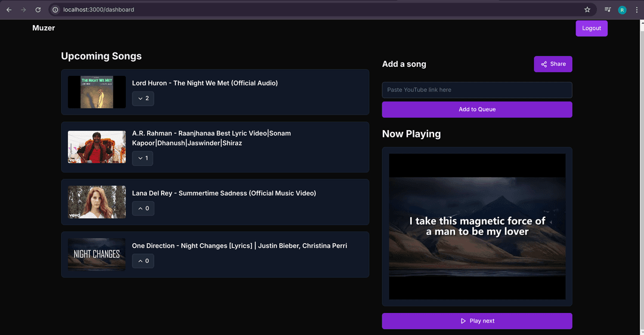This screenshot has height=335, width=644.
Task: Click the Now Playing video player
Action: click(x=477, y=227)
